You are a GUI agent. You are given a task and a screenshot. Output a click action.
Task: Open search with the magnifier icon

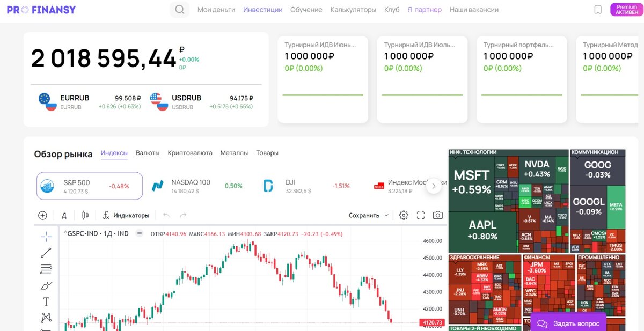click(179, 9)
